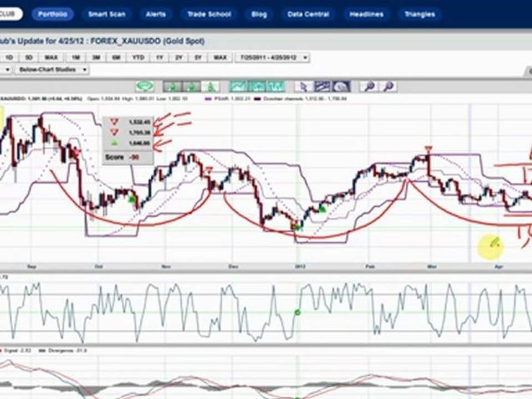Viewport: 532px width, 399px height.
Task: Click the CLUB logo button
Action: (x=10, y=14)
